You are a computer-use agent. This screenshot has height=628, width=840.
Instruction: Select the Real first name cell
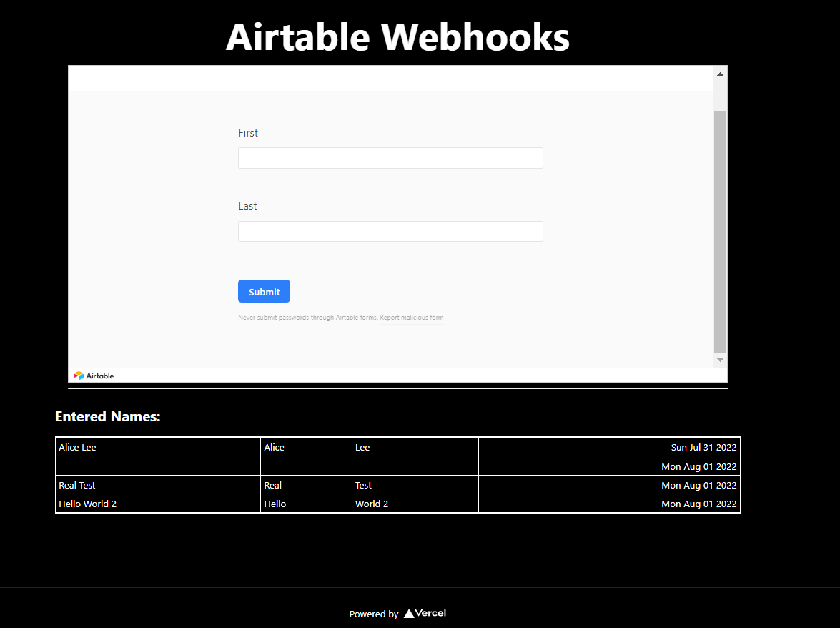coord(307,485)
